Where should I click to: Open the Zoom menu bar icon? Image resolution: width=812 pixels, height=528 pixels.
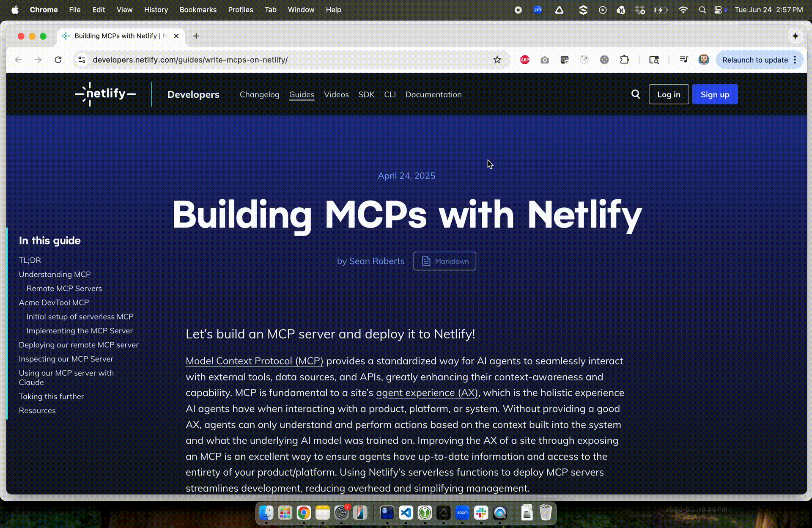(x=538, y=10)
